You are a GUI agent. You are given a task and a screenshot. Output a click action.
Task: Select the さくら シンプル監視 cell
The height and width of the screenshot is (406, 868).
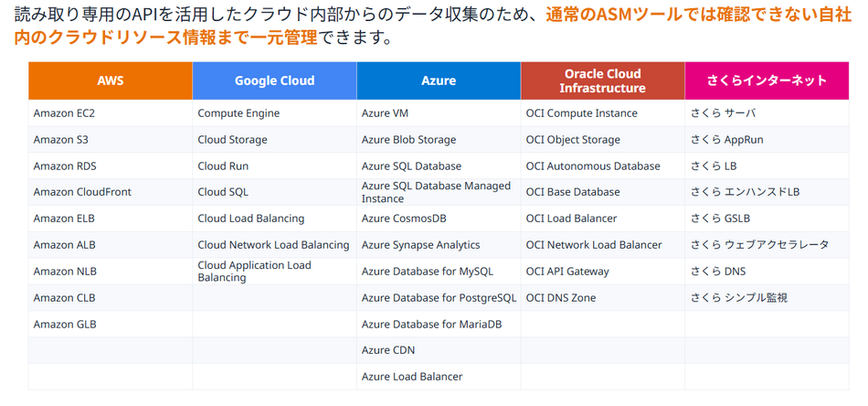pyautogui.click(x=767, y=298)
